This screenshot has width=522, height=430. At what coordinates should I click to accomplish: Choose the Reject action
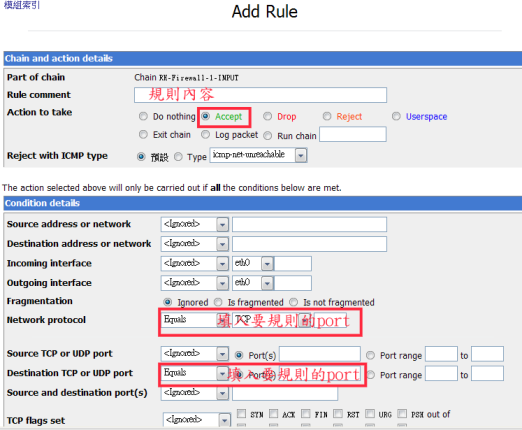point(327,116)
